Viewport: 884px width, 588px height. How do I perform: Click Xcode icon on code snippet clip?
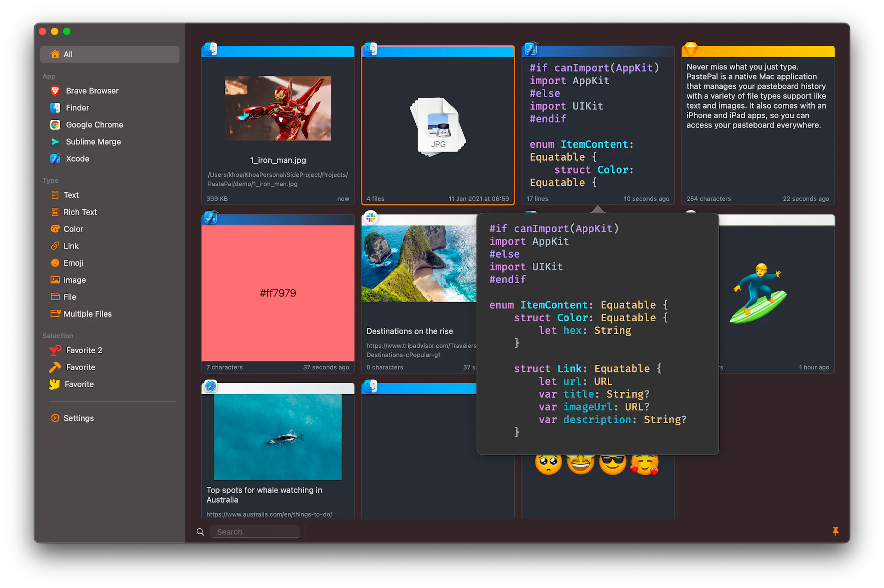click(530, 48)
